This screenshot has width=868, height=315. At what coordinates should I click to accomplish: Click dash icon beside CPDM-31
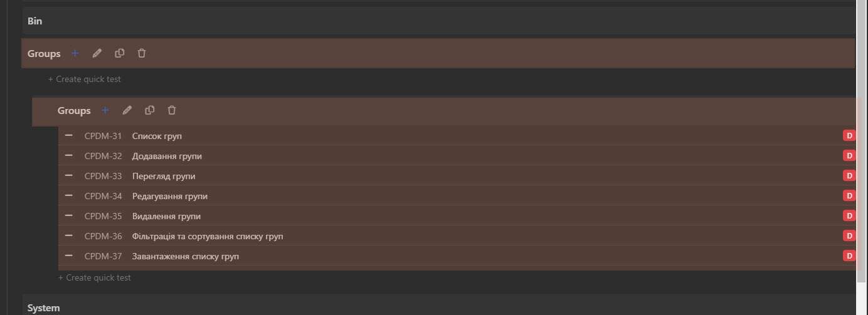69,135
